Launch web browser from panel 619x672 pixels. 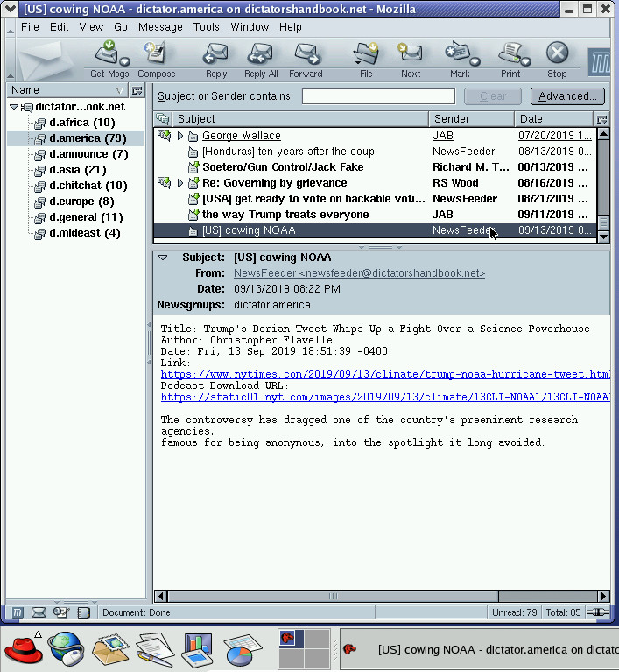click(x=66, y=649)
